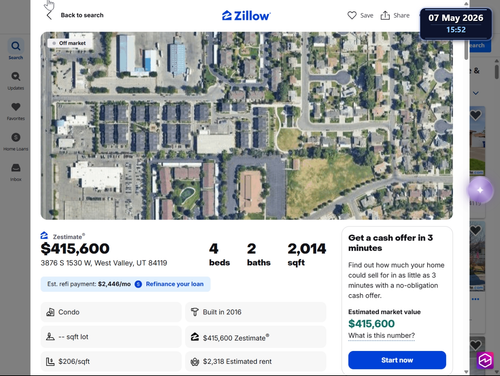Toggle favorite heart on bottom listing card
500x376 pixels.
476,345
